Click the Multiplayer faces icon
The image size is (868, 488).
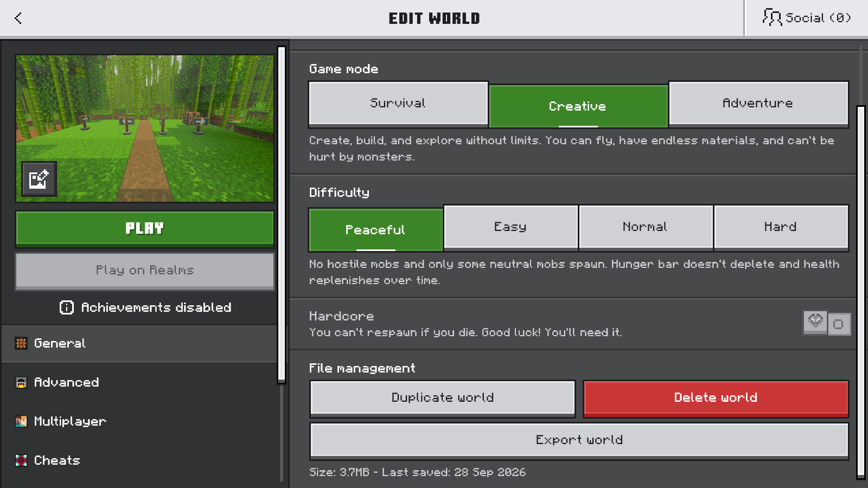click(x=21, y=421)
